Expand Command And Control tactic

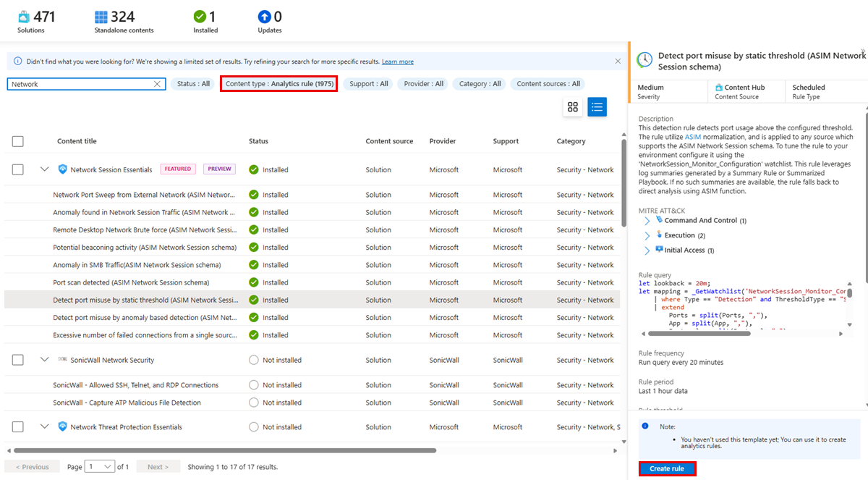pos(647,220)
